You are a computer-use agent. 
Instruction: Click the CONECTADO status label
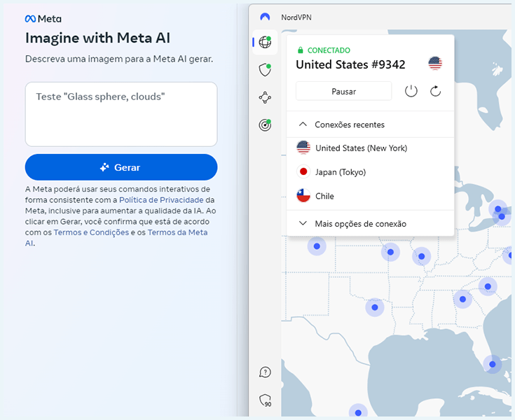coord(329,50)
